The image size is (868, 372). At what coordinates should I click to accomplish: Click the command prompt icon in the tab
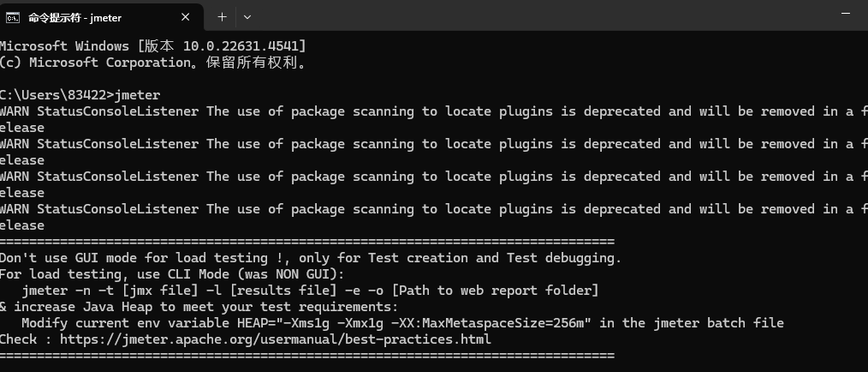coord(13,17)
